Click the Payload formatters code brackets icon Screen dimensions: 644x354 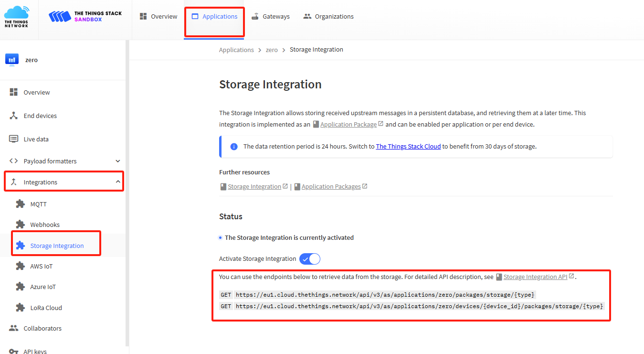click(14, 161)
